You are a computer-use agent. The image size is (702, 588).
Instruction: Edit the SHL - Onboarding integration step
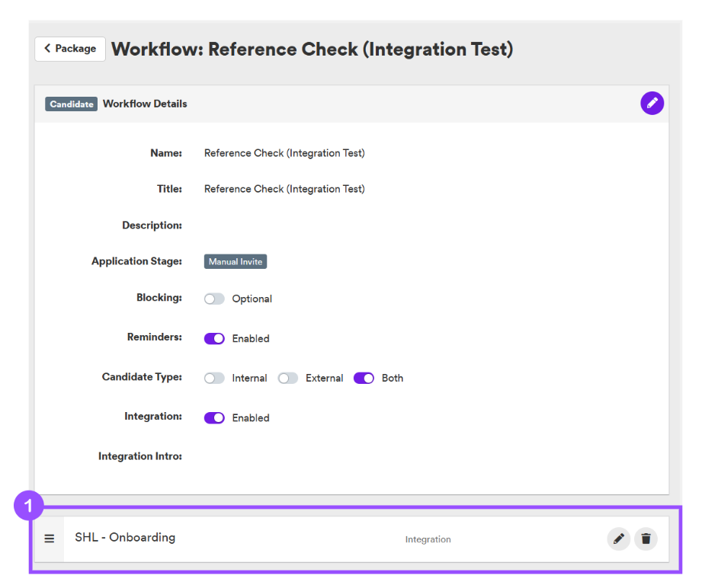pos(618,538)
